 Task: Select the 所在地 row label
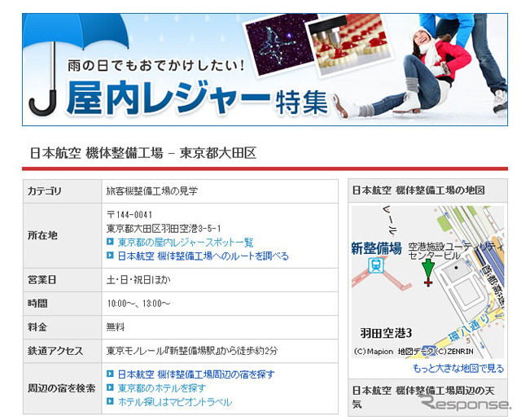click(x=42, y=235)
